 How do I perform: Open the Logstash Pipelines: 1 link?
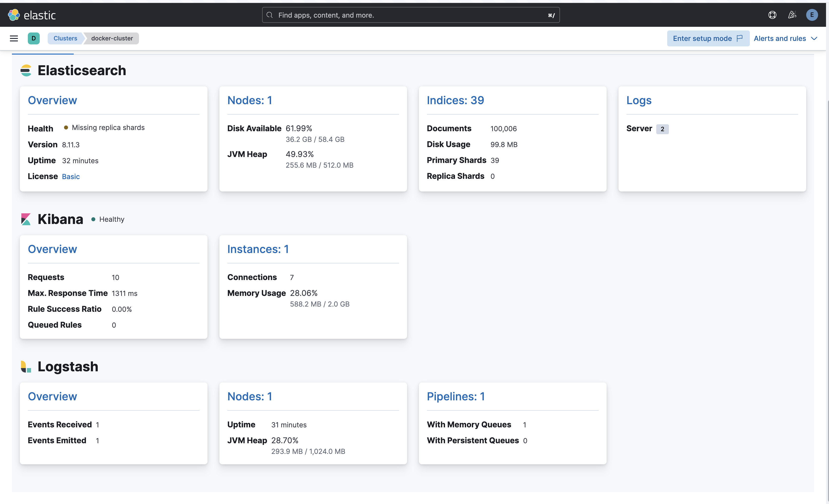(x=455, y=396)
